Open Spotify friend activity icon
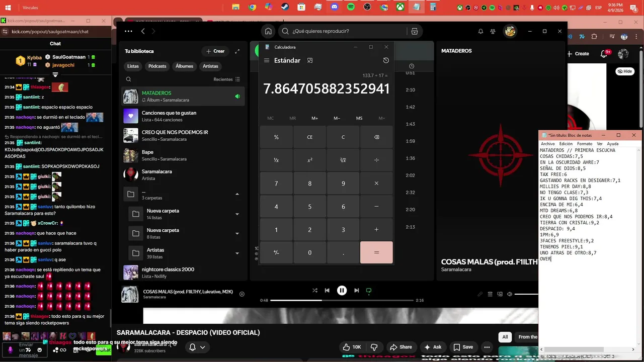This screenshot has width=644, height=362. pyautogui.click(x=493, y=31)
